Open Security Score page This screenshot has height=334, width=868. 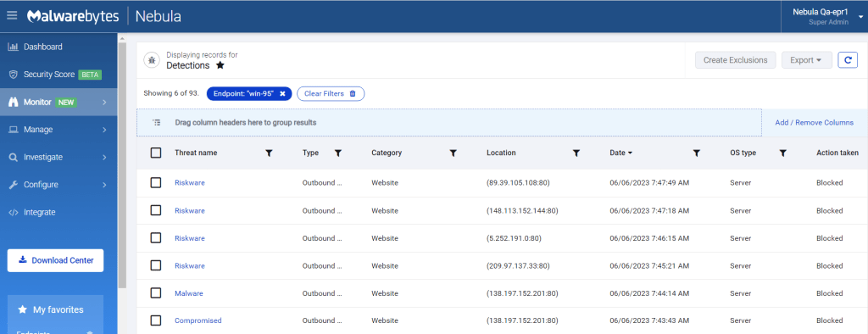58,75
